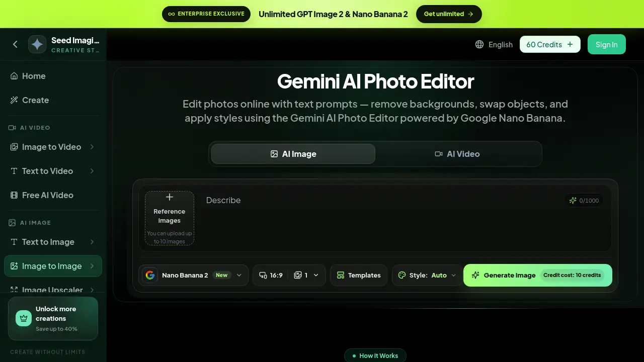The image size is (644, 362).
Task: Click the aspect ratio icon beside 16:9
Action: point(263,275)
